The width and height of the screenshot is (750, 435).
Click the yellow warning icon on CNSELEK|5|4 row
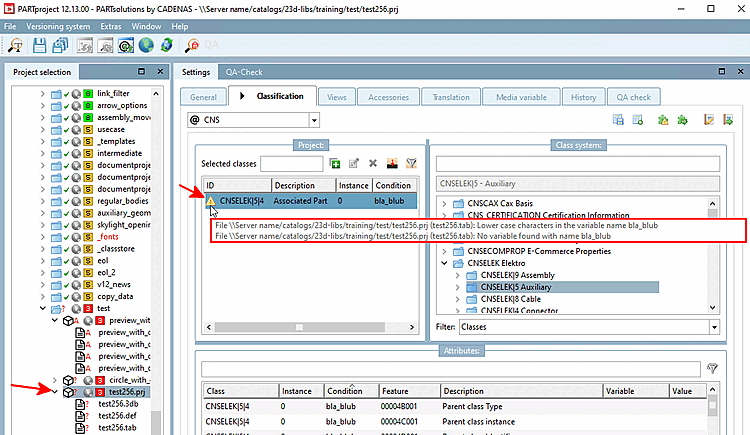point(210,201)
